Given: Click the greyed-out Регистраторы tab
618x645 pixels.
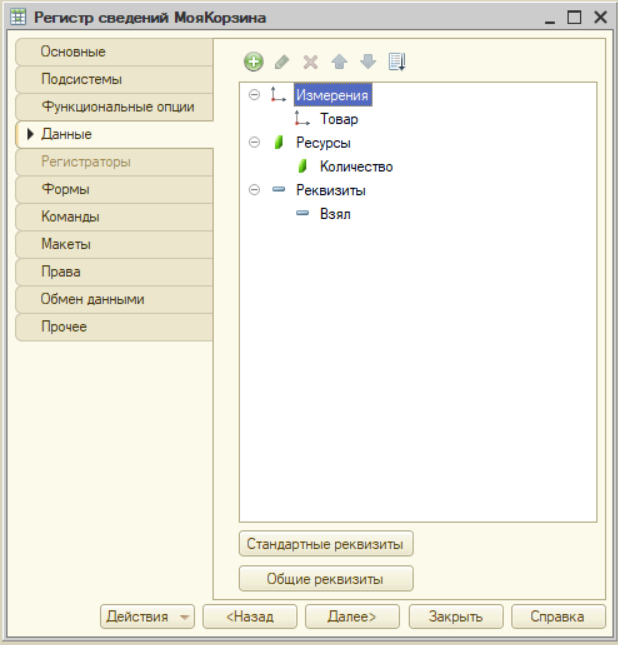Looking at the screenshot, I should pos(114,162).
